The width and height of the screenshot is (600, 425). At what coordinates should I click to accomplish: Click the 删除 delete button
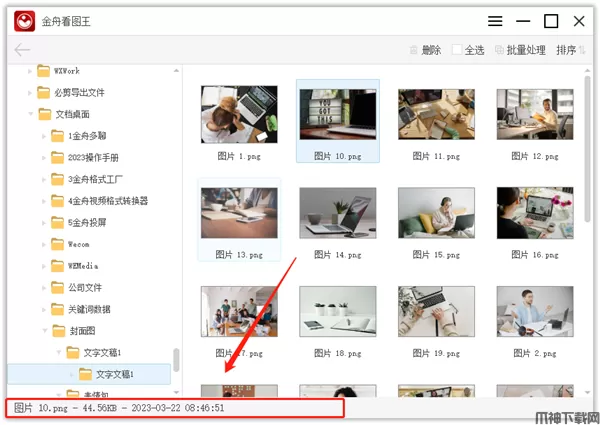[426, 50]
